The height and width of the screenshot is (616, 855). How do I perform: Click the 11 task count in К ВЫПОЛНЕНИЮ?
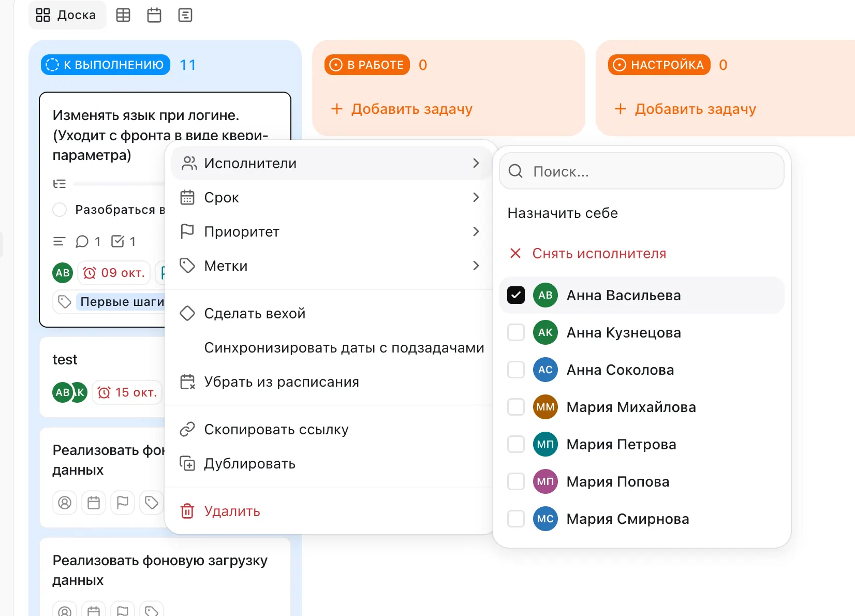[x=188, y=65]
